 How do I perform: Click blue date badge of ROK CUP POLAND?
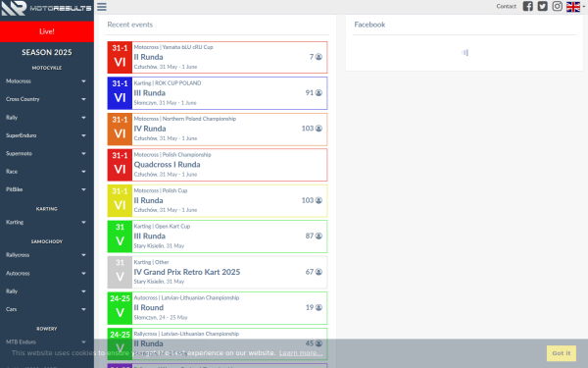click(x=120, y=93)
